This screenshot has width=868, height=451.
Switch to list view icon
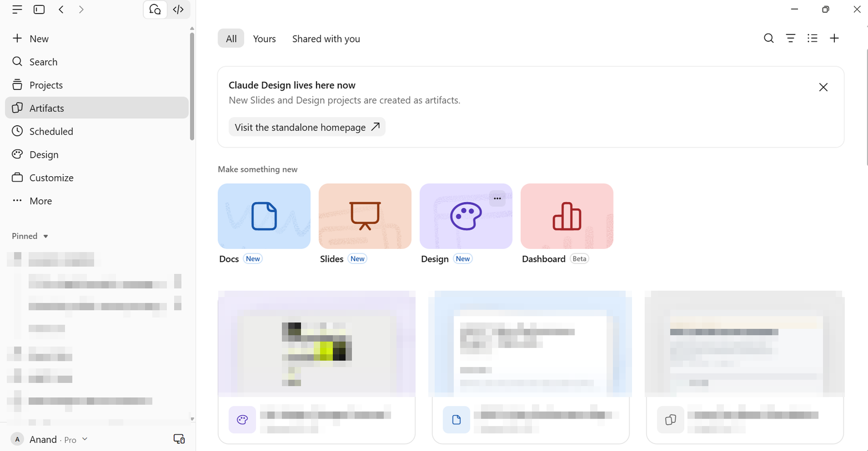click(x=812, y=38)
